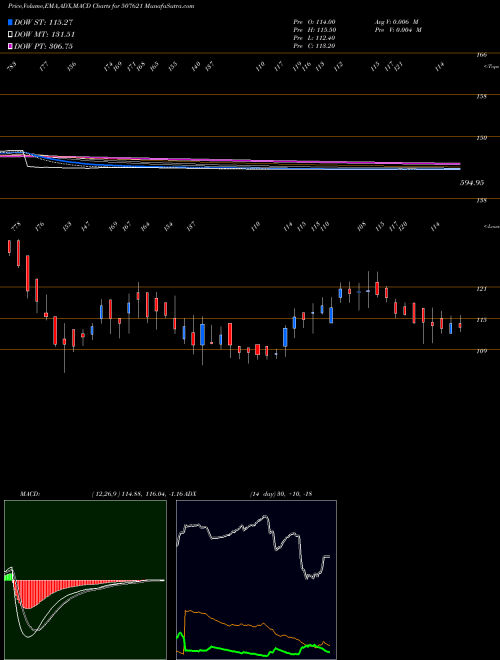The height and width of the screenshot is (660, 500).
Task: Click the blue DOW ST legend swatch
Action: tap(10, 22)
